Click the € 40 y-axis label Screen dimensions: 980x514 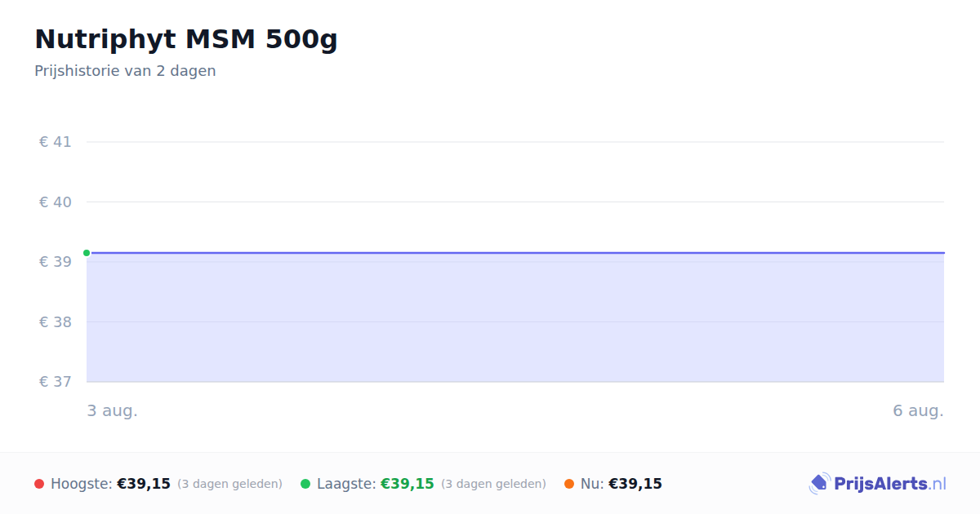56,202
